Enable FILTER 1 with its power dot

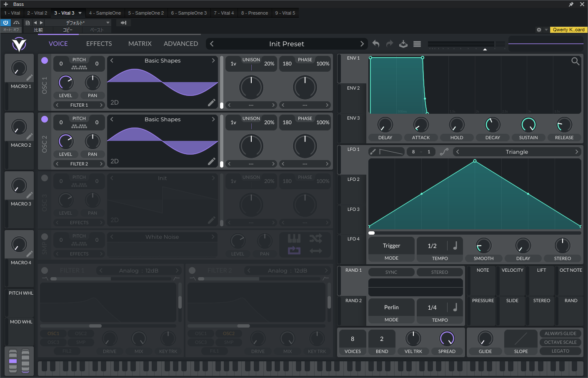click(45, 270)
